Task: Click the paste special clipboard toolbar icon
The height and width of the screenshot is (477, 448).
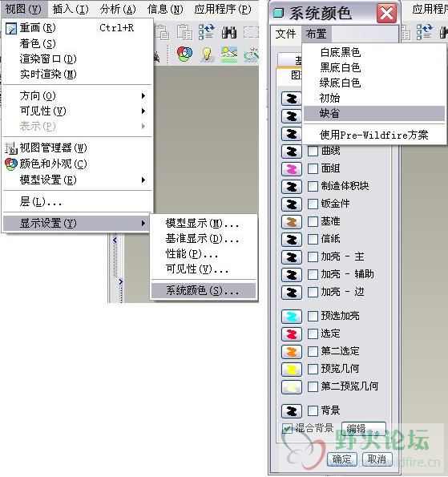Action: coord(184,32)
